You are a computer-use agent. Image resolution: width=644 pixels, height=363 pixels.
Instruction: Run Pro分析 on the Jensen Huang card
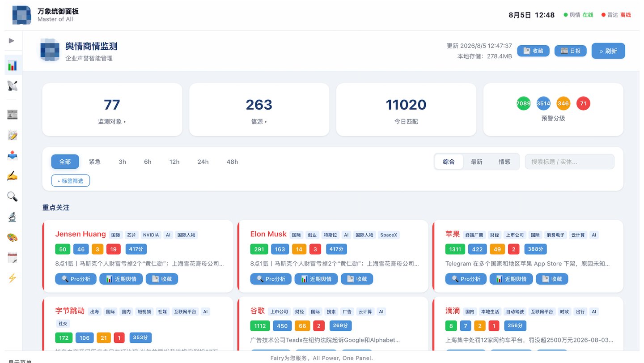pos(76,279)
